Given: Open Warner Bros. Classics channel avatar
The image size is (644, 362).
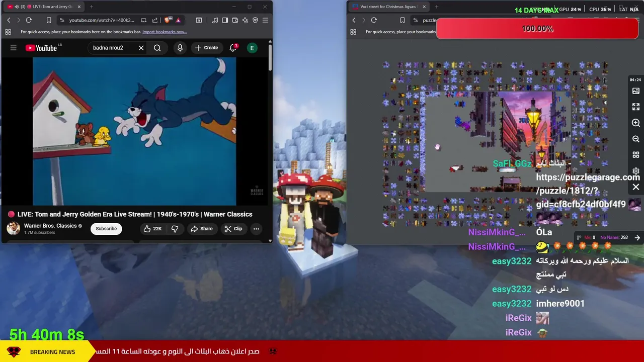Looking at the screenshot, I should coord(13,229).
